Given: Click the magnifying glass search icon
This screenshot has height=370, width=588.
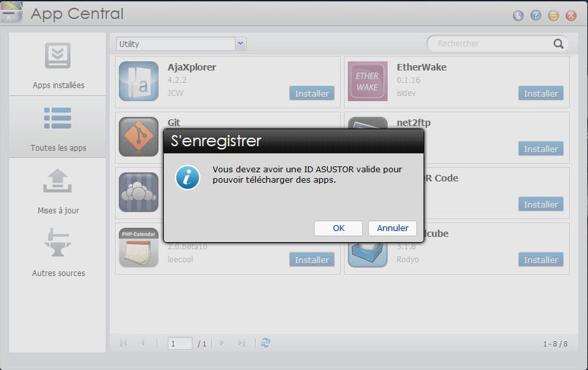Looking at the screenshot, I should pyautogui.click(x=559, y=44).
